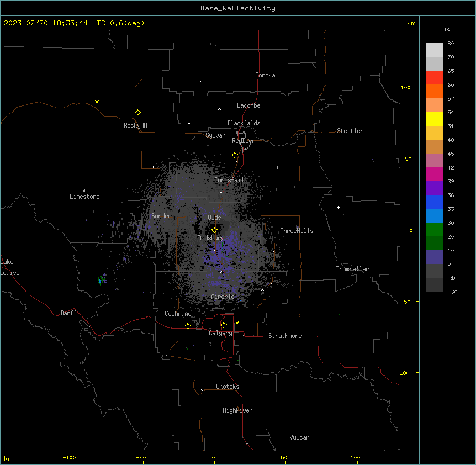The width and height of the screenshot is (476, 465).
Task: Click the RockyMH label
Action: pos(135,125)
